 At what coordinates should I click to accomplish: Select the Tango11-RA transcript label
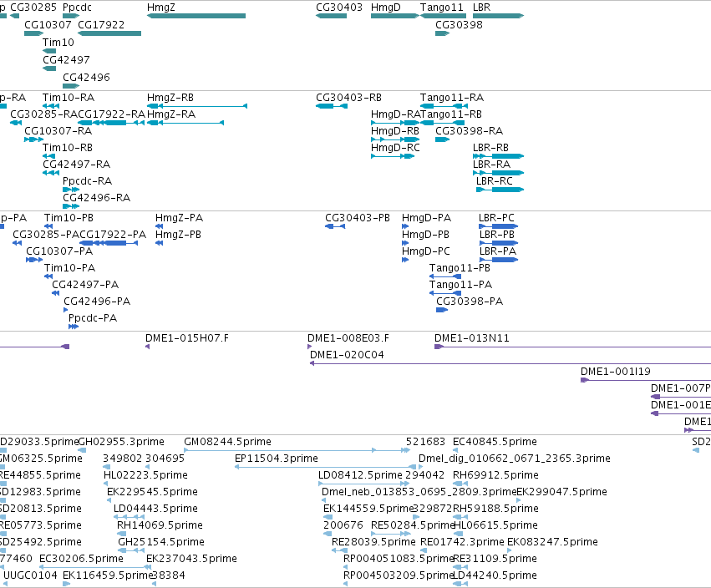point(452,98)
